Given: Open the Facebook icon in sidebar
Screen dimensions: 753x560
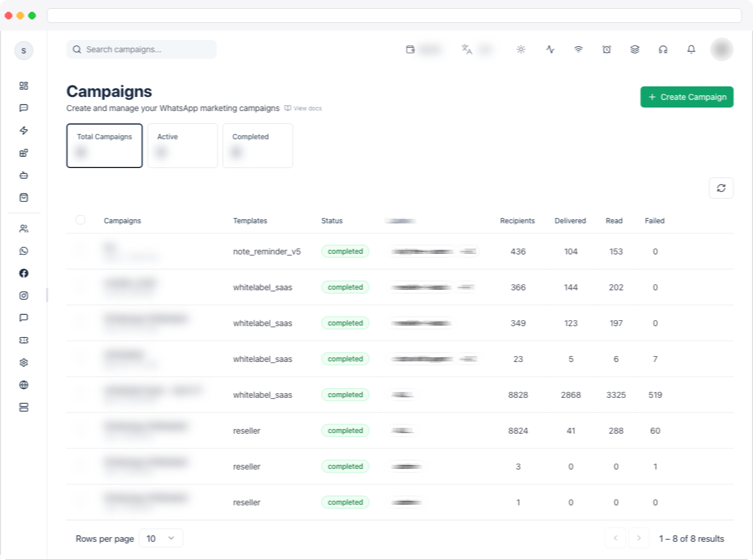Looking at the screenshot, I should (x=23, y=273).
